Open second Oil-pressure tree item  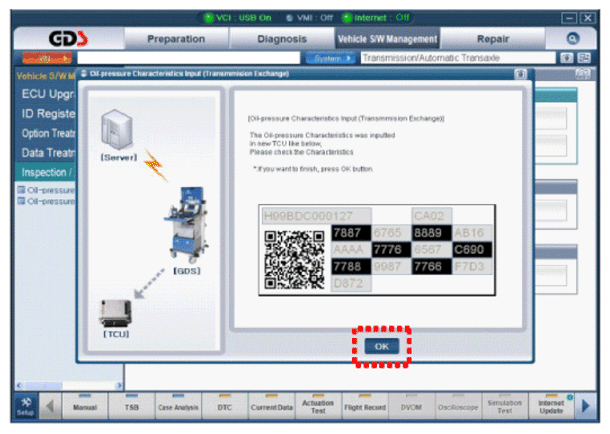coord(47,201)
